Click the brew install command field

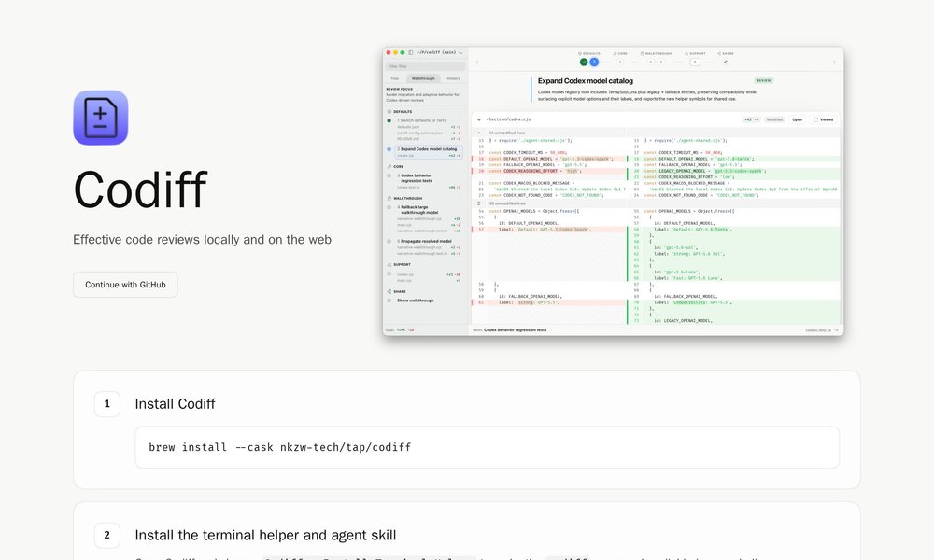tap(487, 447)
